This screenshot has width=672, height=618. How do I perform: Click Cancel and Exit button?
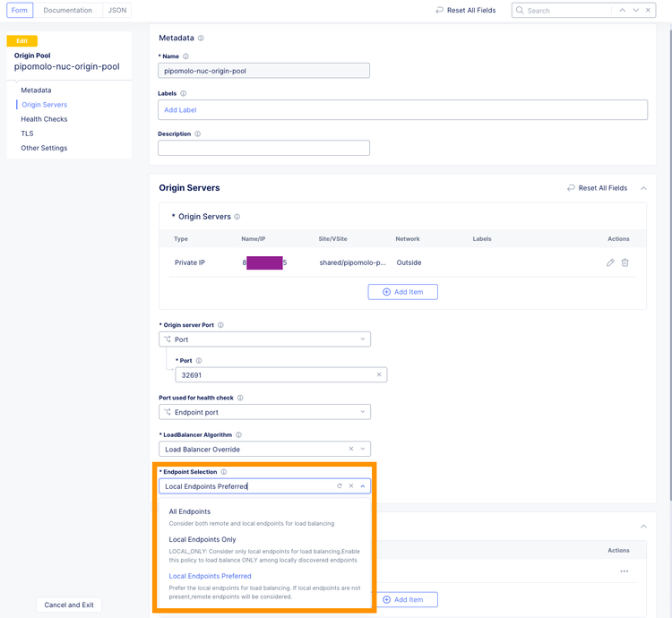(69, 605)
